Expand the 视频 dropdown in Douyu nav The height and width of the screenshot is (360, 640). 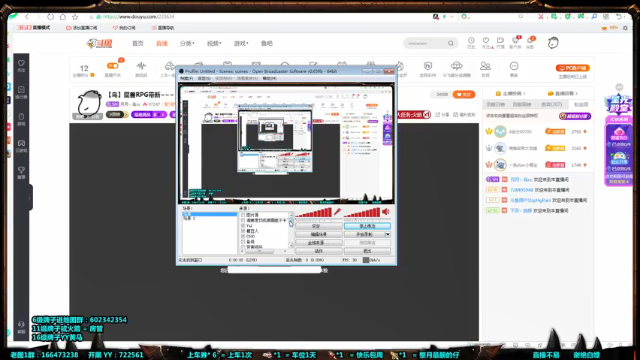[214, 43]
